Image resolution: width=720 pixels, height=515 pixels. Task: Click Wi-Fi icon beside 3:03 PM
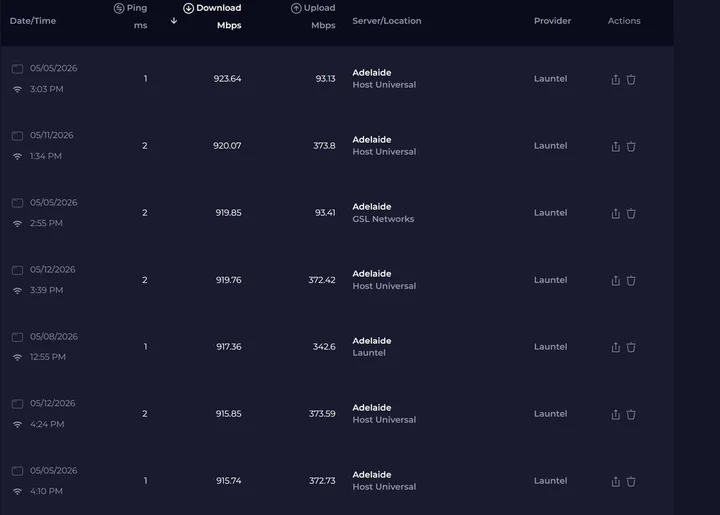tap(17, 90)
